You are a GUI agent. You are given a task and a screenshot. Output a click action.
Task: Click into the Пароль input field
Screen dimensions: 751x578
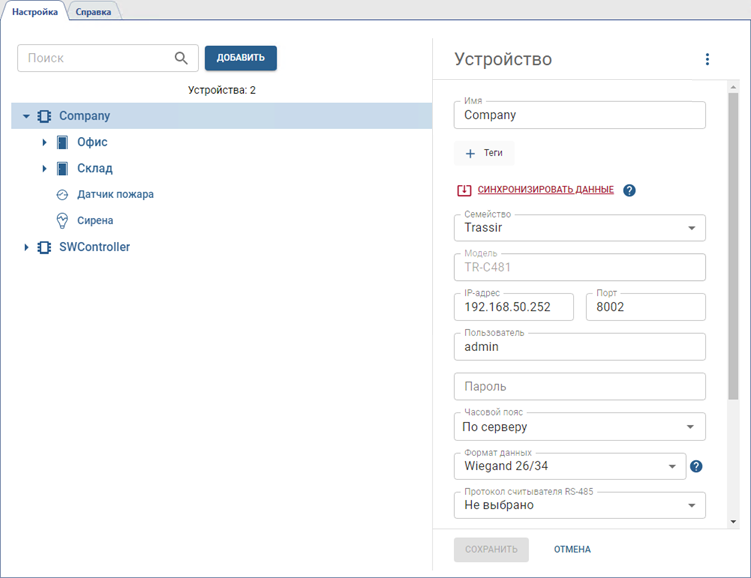click(579, 387)
